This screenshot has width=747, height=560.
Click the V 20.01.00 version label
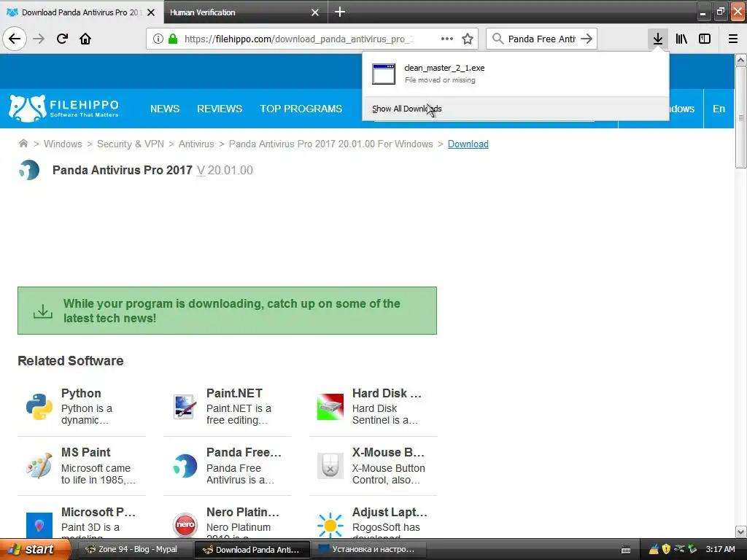click(x=225, y=170)
